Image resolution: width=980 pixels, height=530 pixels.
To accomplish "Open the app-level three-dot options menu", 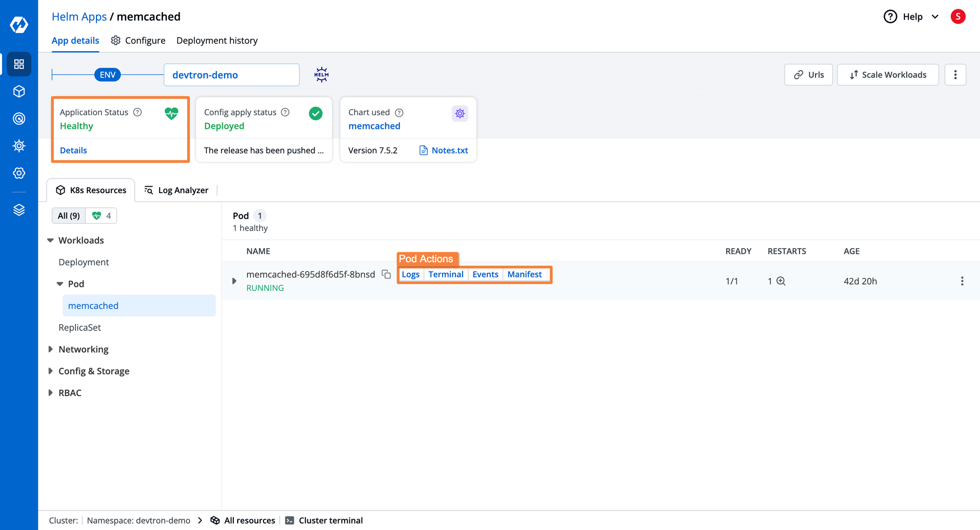I will (955, 75).
